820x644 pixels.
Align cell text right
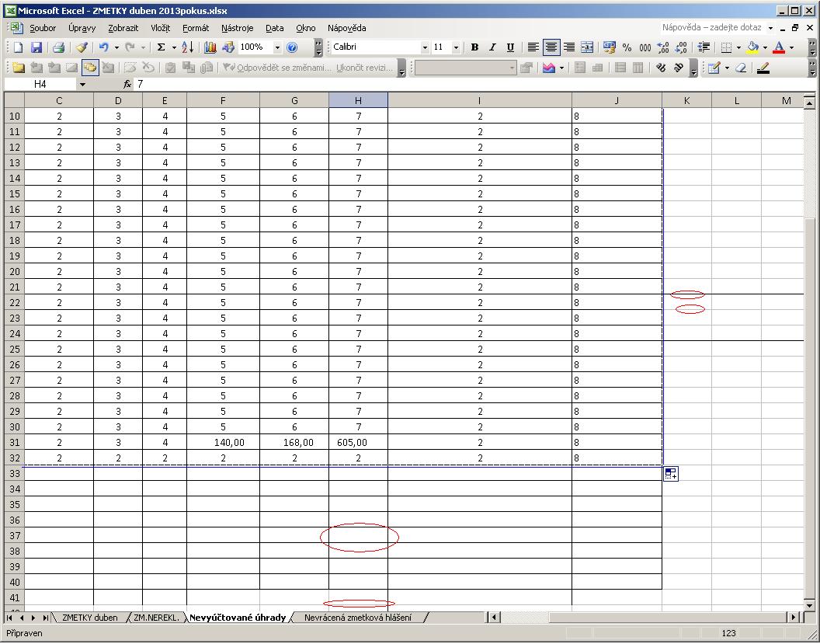tap(569, 47)
